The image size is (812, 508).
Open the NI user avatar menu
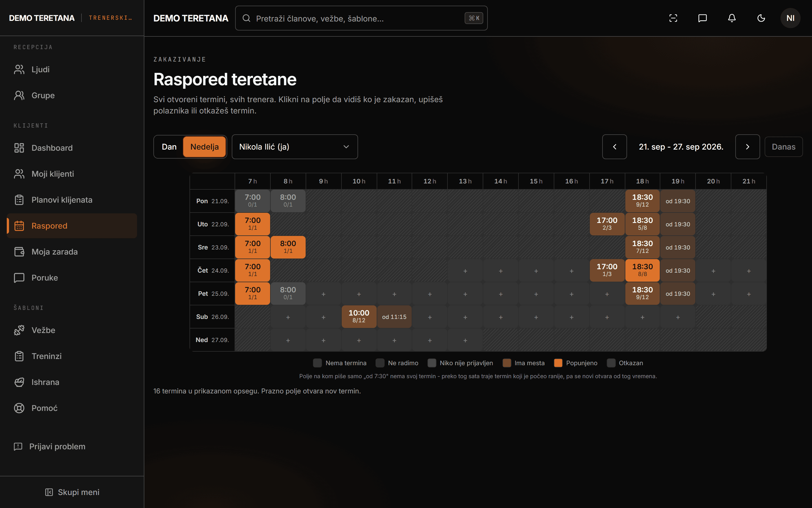[790, 18]
